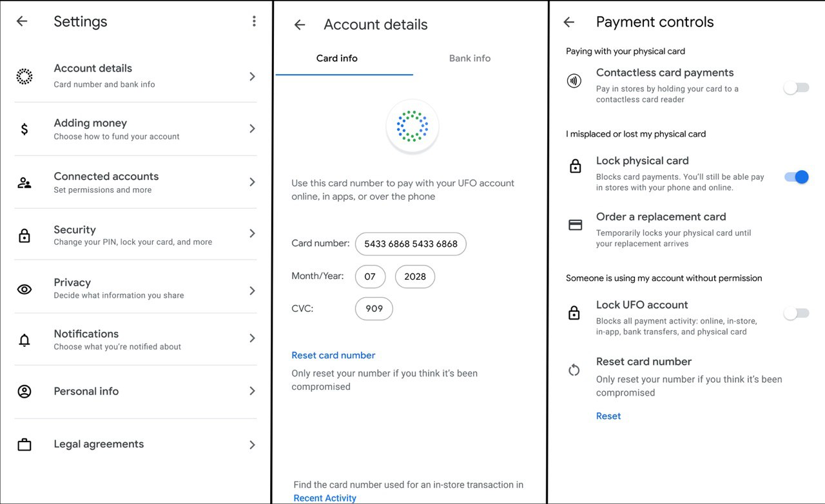825x504 pixels.
Task: Expand the Legal agreements chevron
Action: tap(252, 445)
